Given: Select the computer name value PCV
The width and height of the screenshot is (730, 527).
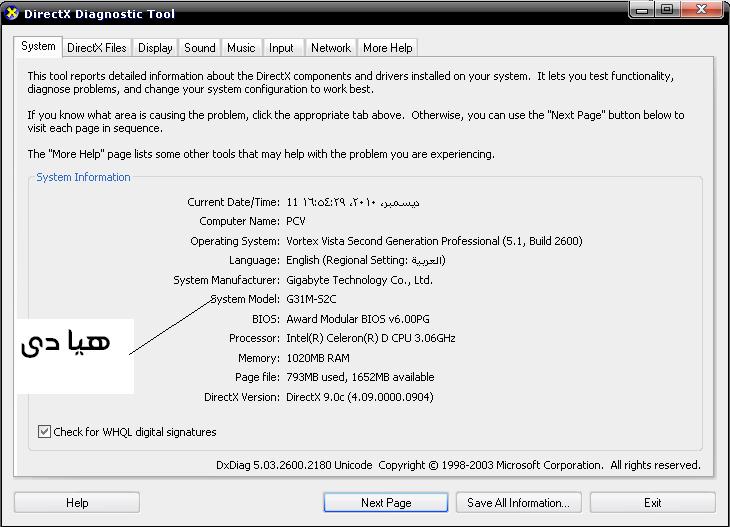Looking at the screenshot, I should (296, 221).
